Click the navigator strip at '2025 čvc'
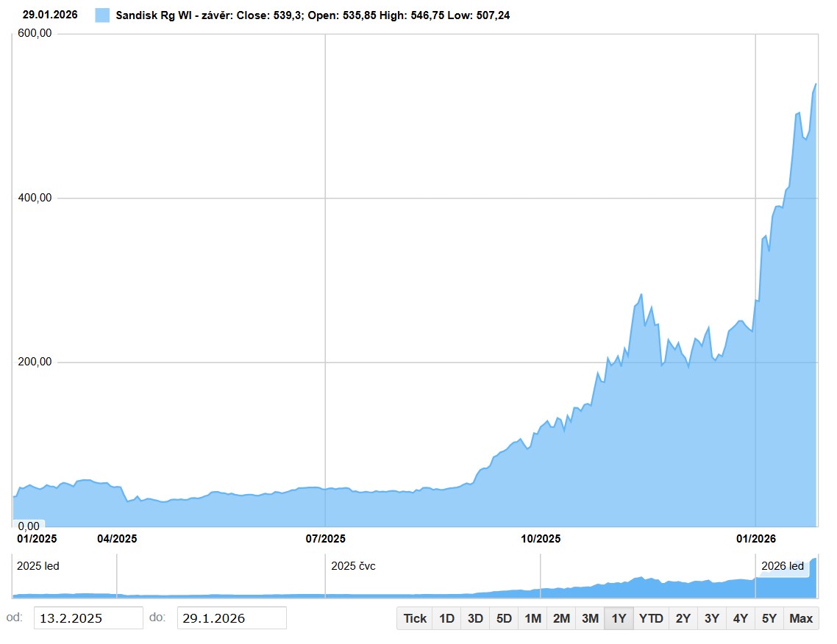Screen dimensions: 837x644 pyautogui.click(x=354, y=567)
